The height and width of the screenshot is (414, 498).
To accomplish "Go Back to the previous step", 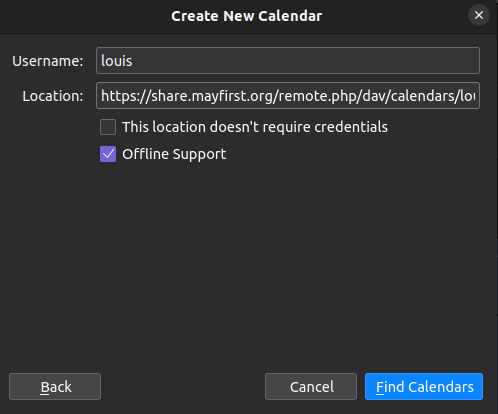I will (55, 387).
